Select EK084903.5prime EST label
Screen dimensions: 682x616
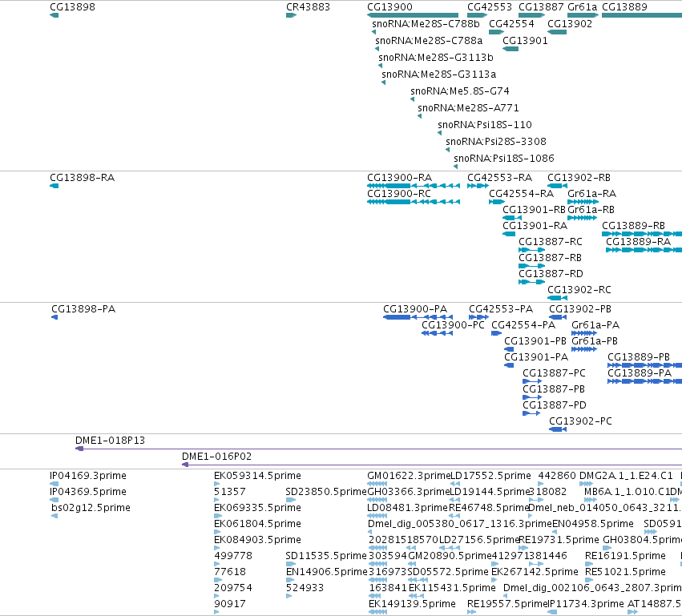(257, 540)
